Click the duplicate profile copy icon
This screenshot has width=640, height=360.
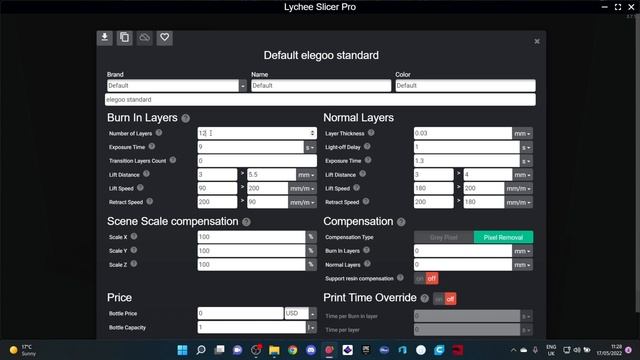tap(124, 38)
